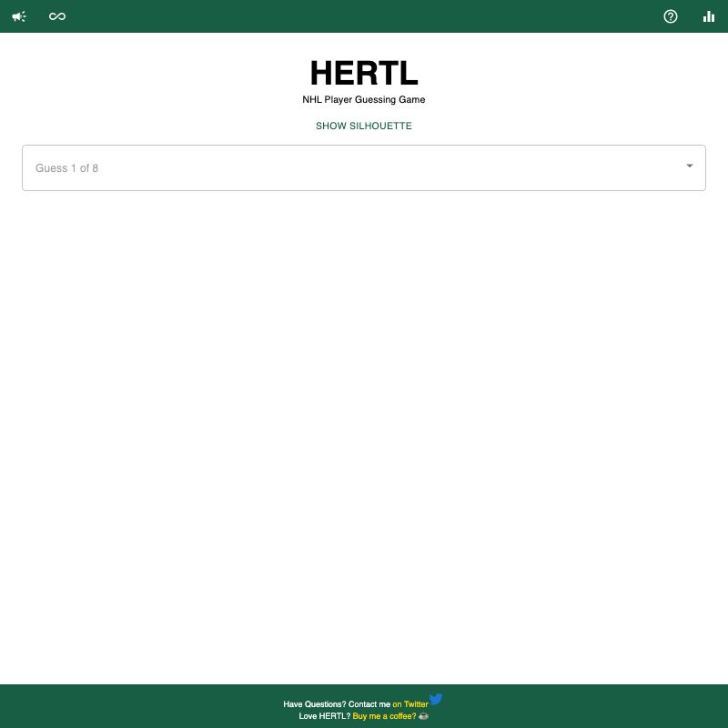Check news using the megaphone in top bar
The width and height of the screenshot is (728, 728).
pyautogui.click(x=18, y=16)
